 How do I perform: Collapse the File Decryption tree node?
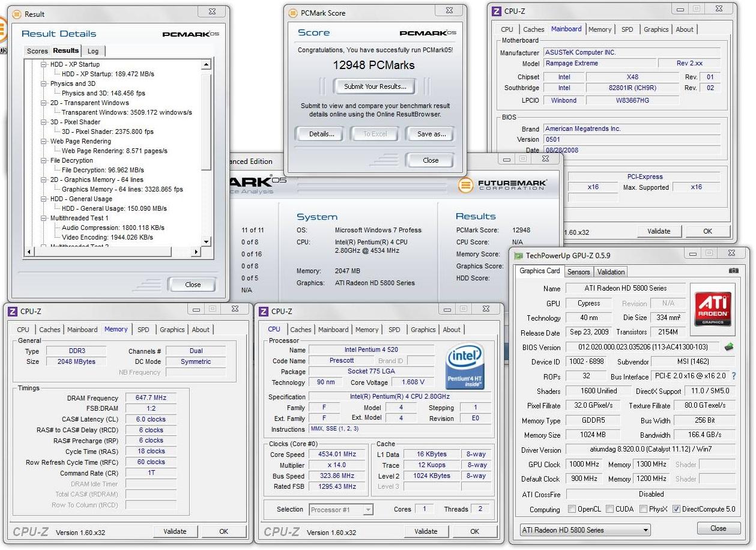click(x=44, y=160)
